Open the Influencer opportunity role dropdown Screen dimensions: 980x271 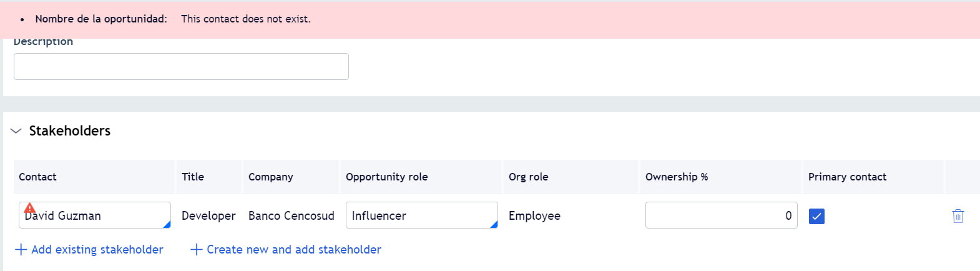tap(422, 215)
